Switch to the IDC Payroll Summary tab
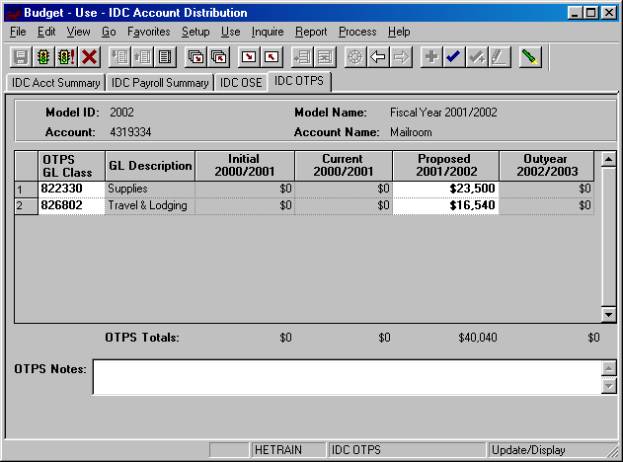Viewport: 623px width, 462px height. 160,82
